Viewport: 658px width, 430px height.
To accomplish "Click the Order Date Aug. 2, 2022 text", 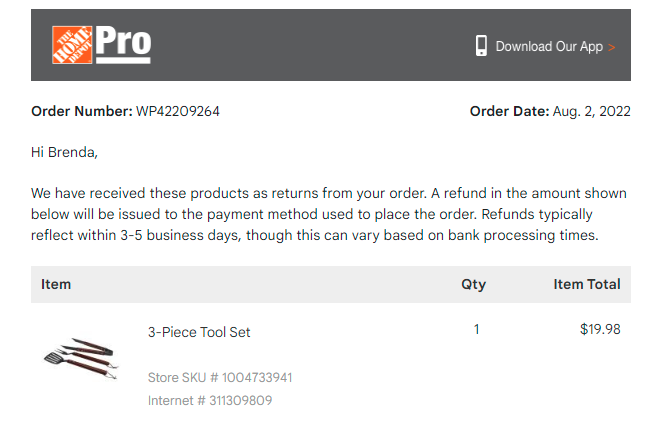I will pyautogui.click(x=550, y=111).
